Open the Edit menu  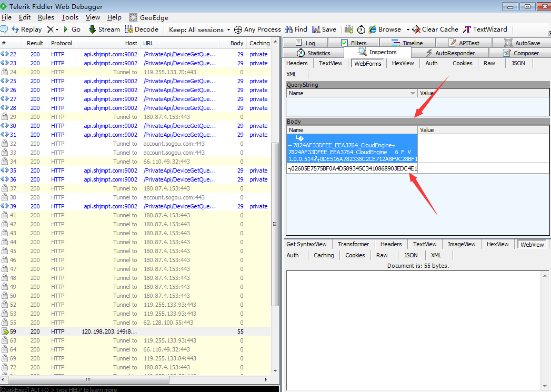pos(25,17)
